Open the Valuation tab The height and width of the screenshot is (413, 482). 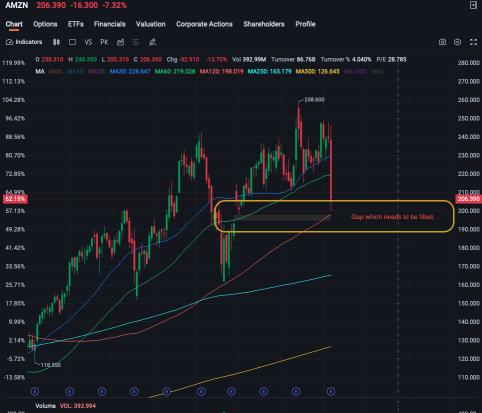[x=150, y=24]
